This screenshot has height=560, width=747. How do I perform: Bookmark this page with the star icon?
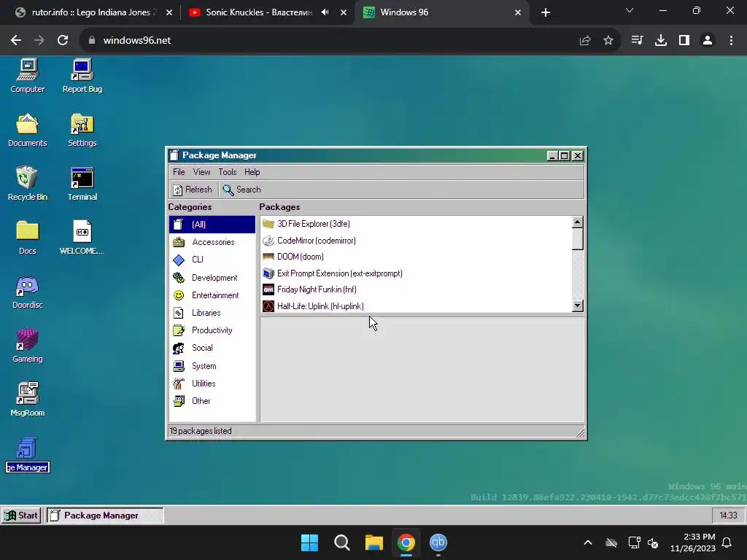(608, 41)
